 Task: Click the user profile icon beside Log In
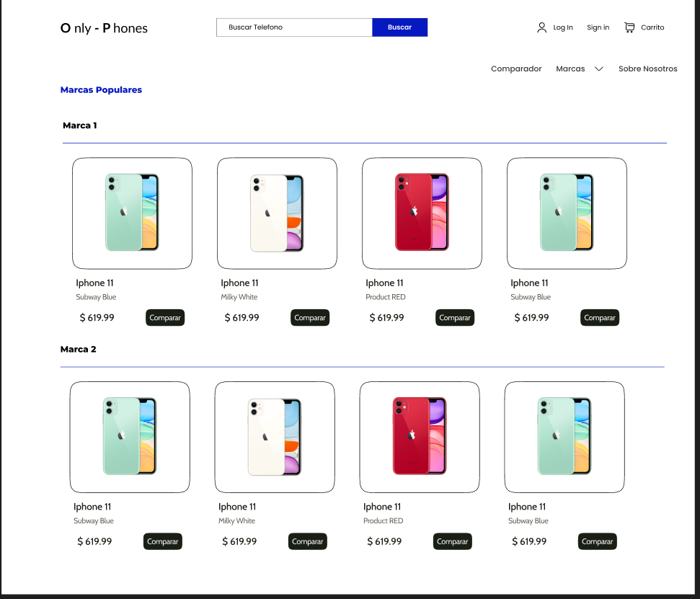point(541,27)
